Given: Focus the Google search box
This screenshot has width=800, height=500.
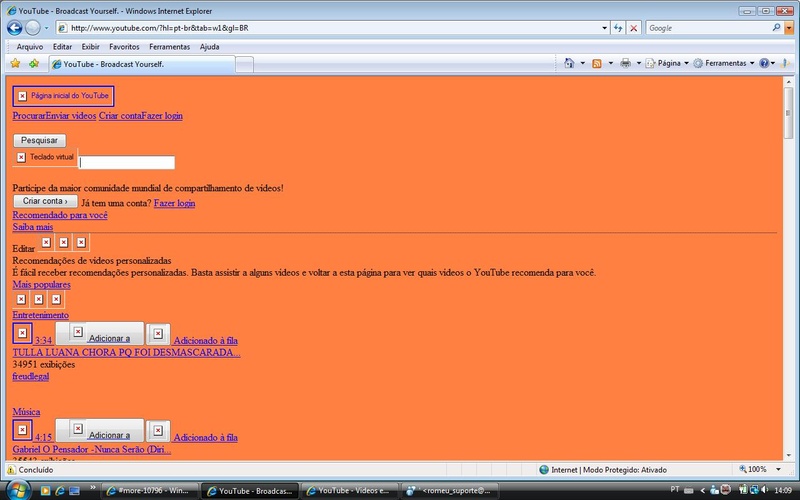Looking at the screenshot, I should [708, 28].
